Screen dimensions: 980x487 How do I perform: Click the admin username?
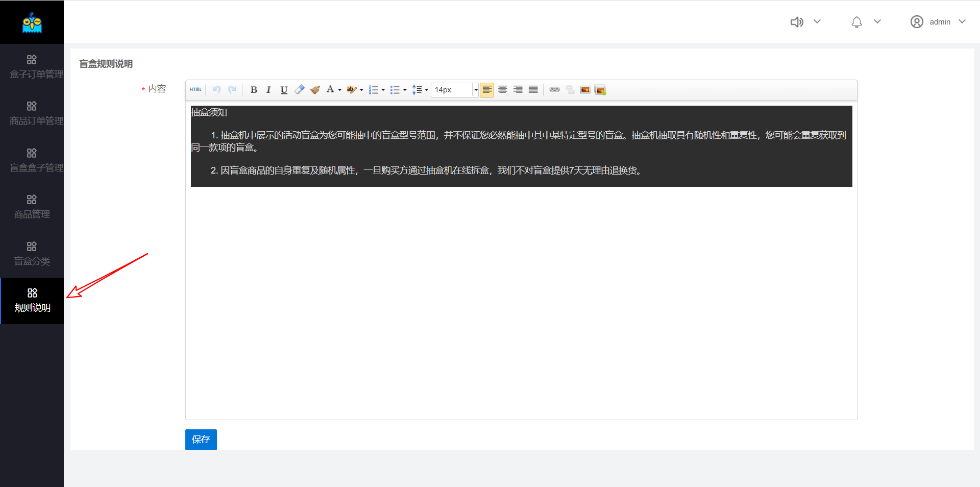coord(940,22)
